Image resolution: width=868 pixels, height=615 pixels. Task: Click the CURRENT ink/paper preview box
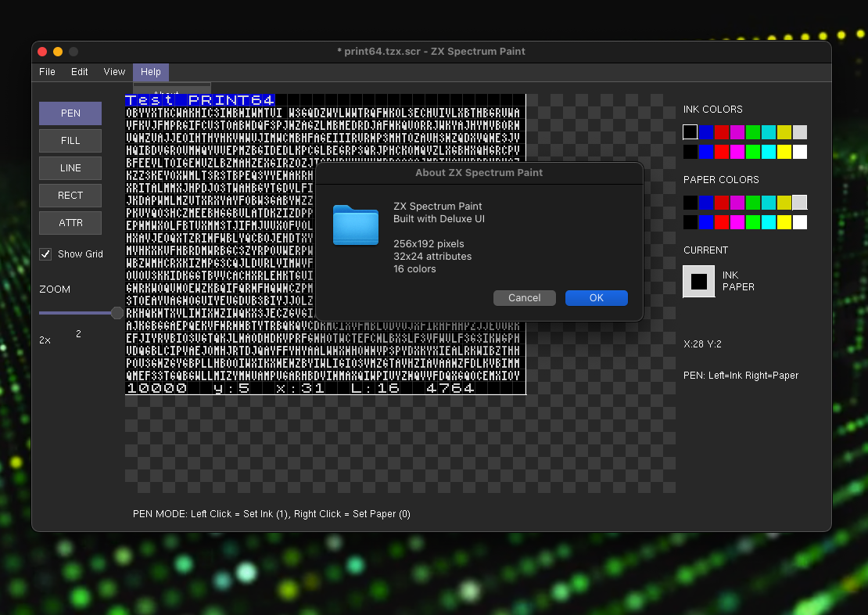pyautogui.click(x=698, y=282)
